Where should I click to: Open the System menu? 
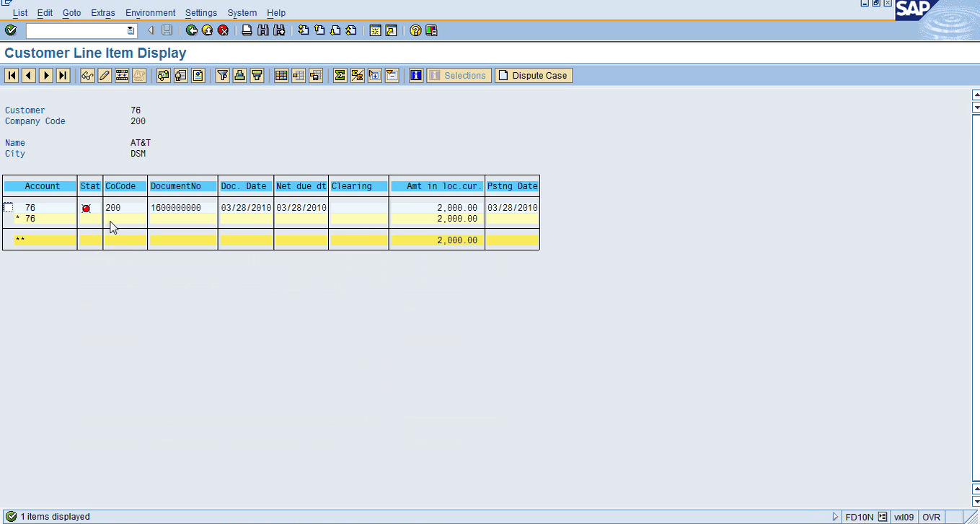pos(242,13)
